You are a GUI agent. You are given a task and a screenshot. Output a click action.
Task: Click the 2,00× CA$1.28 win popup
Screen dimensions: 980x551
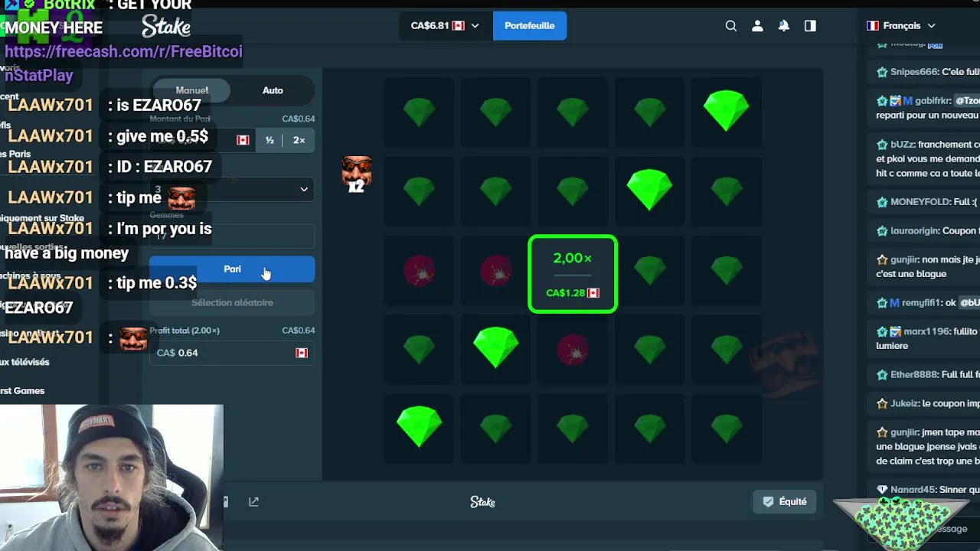point(573,274)
